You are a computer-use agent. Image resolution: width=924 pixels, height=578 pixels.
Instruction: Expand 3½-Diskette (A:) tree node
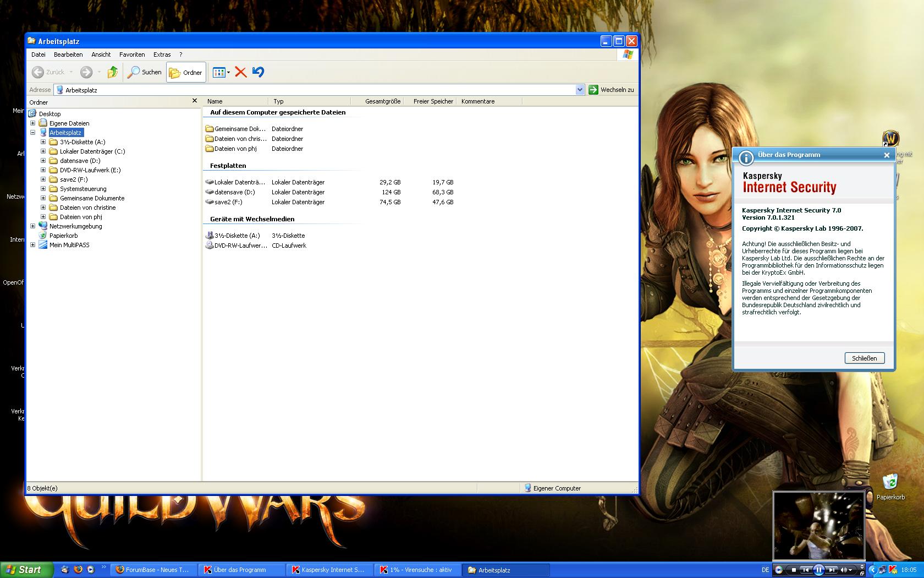pos(43,142)
